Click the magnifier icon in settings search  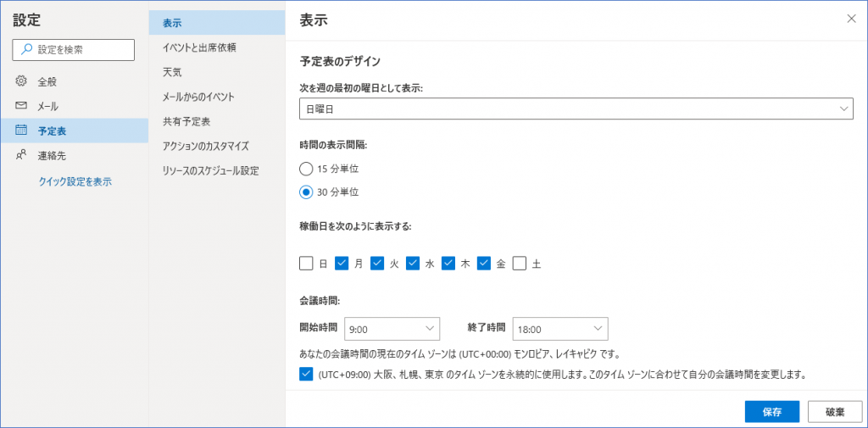point(26,49)
